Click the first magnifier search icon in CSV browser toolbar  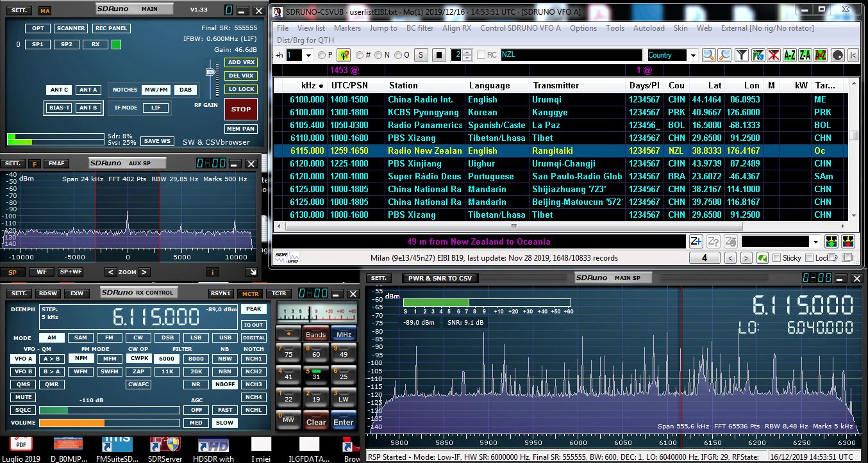[708, 55]
